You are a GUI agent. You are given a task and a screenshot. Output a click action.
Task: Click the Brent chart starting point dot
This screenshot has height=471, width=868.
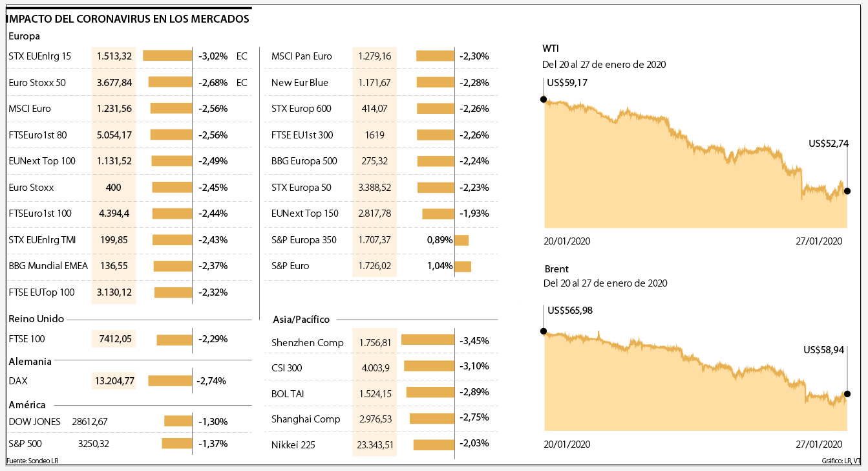coord(543,331)
